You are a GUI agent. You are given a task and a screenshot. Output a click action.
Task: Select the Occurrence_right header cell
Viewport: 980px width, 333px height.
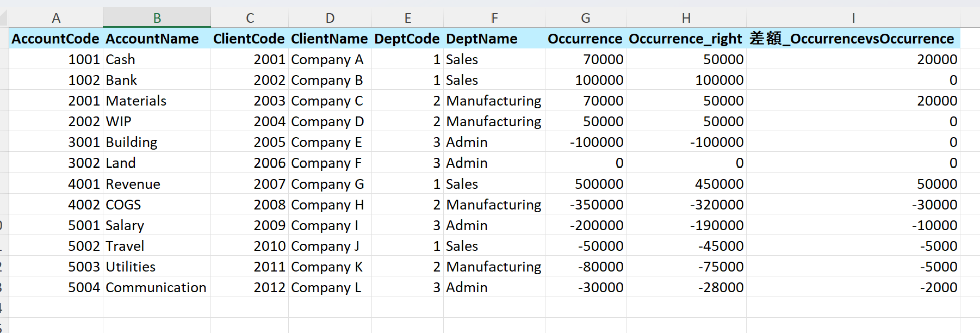[x=685, y=39]
